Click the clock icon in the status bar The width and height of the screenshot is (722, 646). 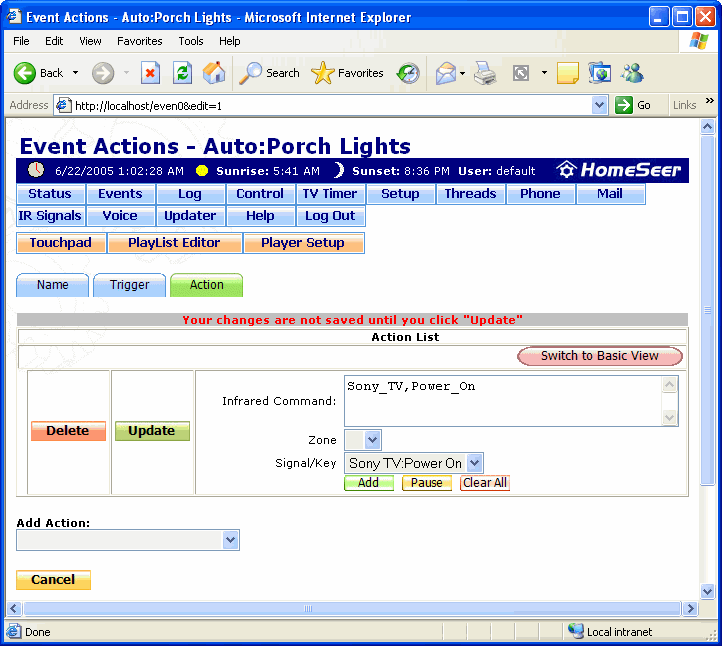pyautogui.click(x=36, y=170)
